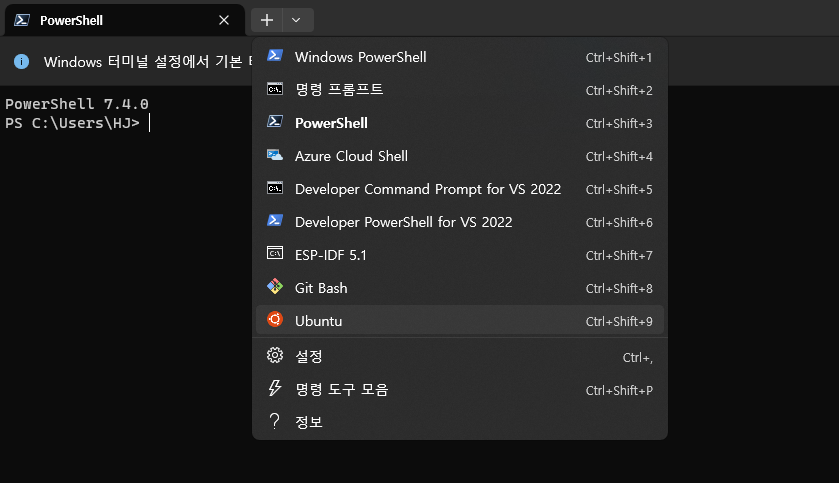
Task: Click the Ctrl+, shortcut text
Action: (637, 357)
